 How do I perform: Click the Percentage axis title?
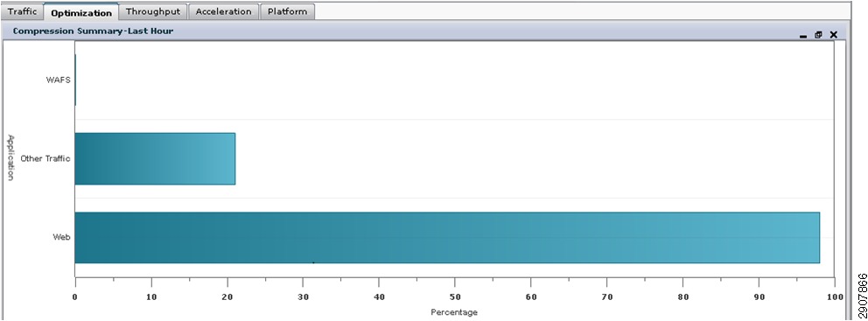[x=454, y=313]
